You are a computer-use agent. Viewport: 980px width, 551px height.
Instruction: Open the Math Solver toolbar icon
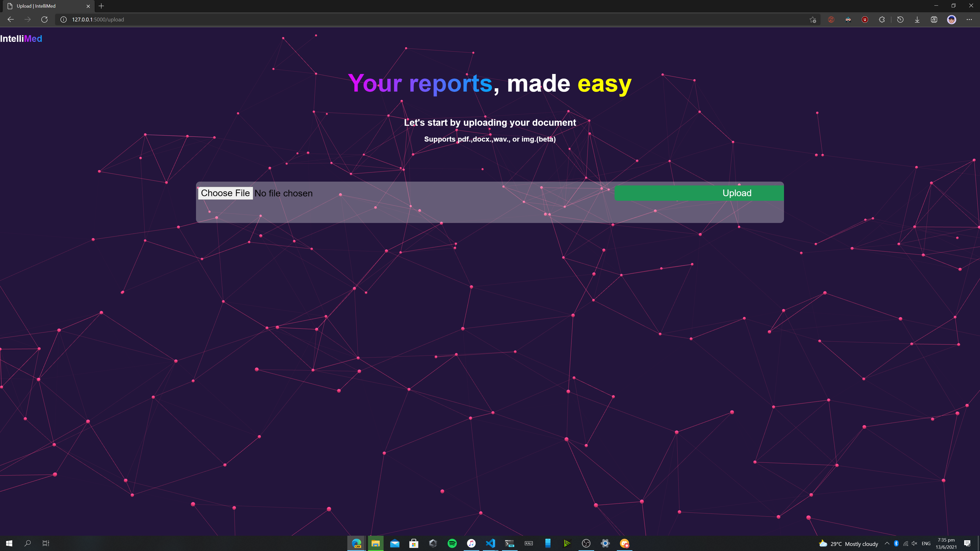tap(934, 19)
